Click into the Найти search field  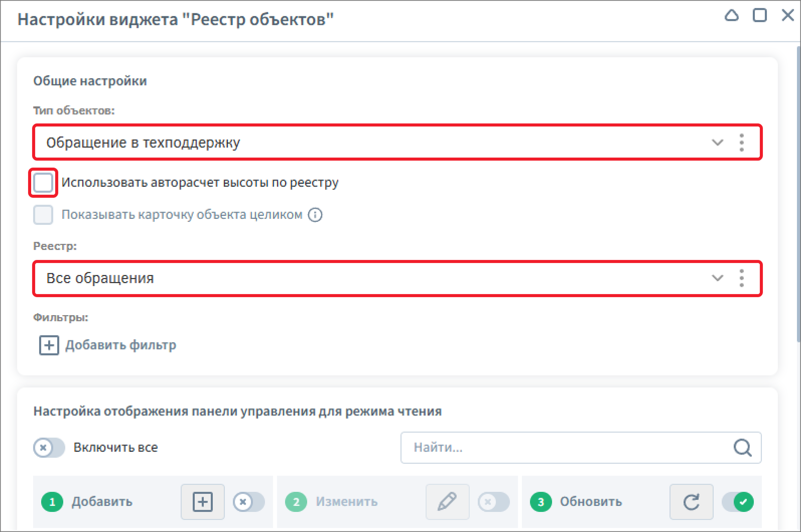[x=581, y=447]
